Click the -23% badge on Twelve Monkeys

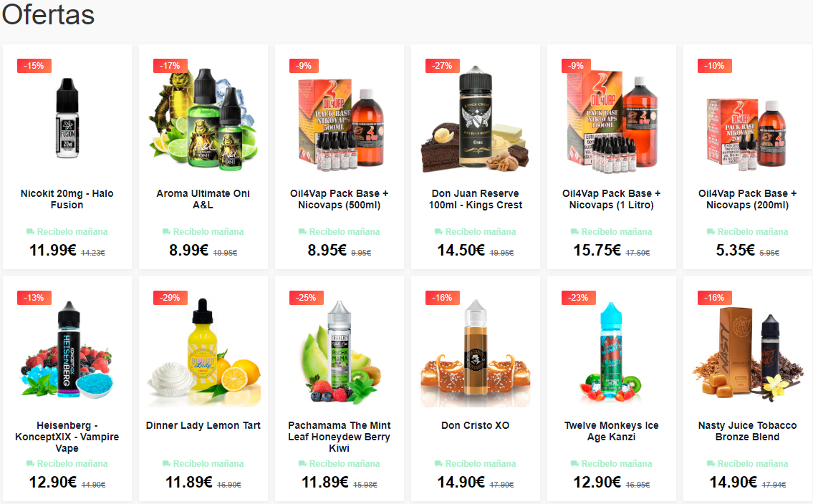point(577,298)
